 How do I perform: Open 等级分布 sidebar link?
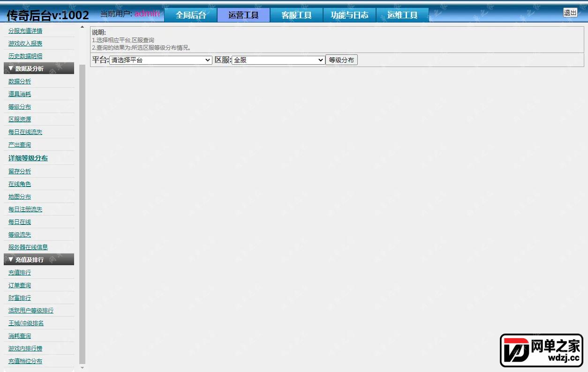point(20,107)
